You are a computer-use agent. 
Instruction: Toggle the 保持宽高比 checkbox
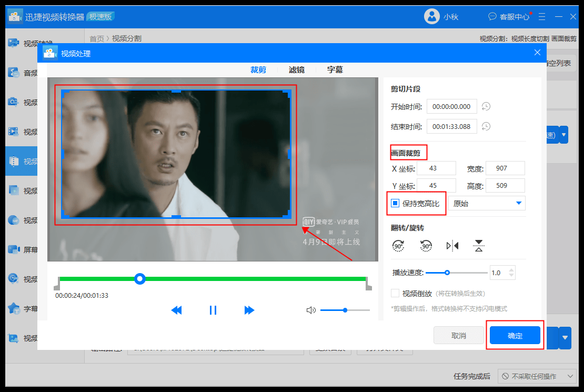395,203
